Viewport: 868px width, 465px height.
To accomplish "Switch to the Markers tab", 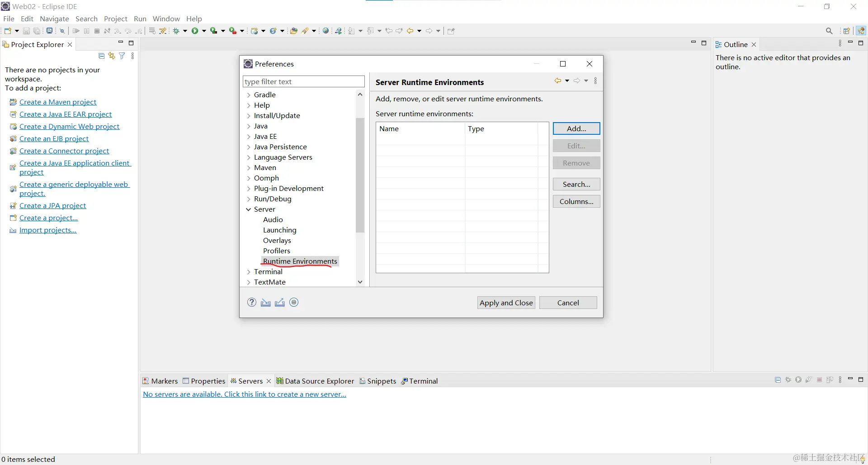I will click(160, 381).
